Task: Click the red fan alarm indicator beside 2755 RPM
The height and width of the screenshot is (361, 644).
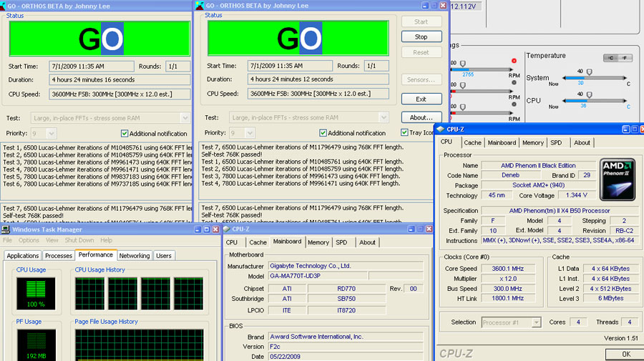Action: [x=514, y=61]
